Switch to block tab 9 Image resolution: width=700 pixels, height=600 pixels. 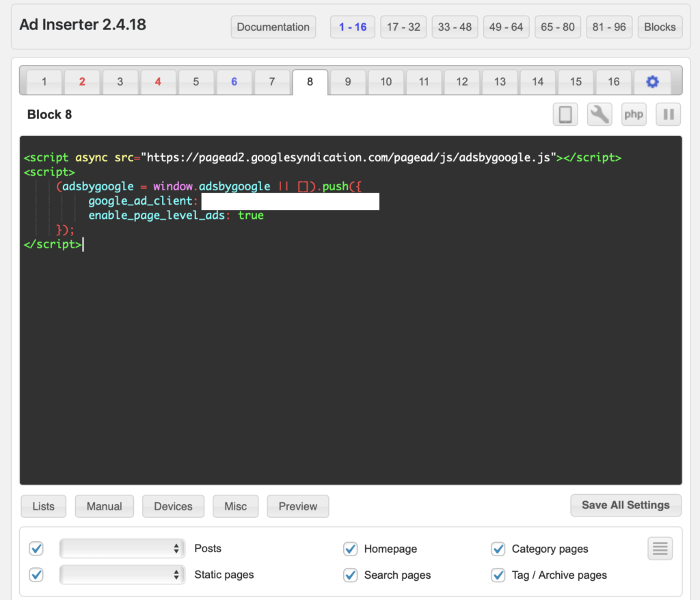pos(348,82)
